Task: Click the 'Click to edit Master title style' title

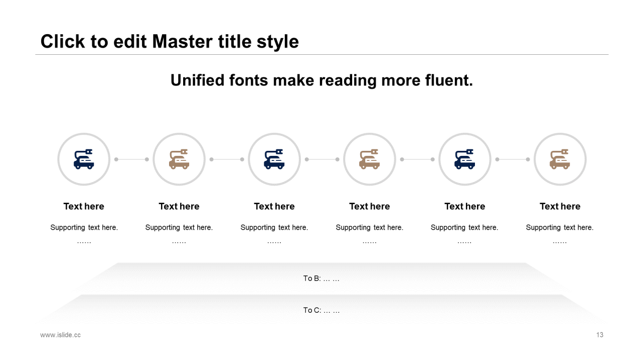Action: coord(170,41)
